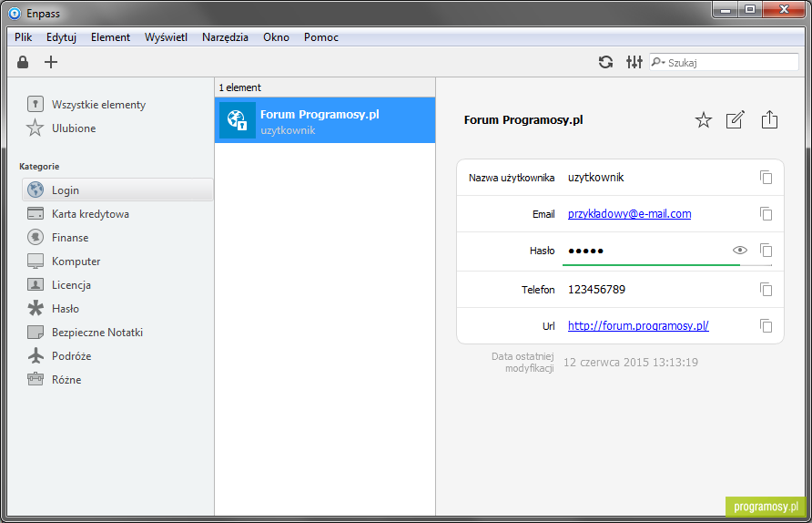Open the Element menu

point(110,37)
